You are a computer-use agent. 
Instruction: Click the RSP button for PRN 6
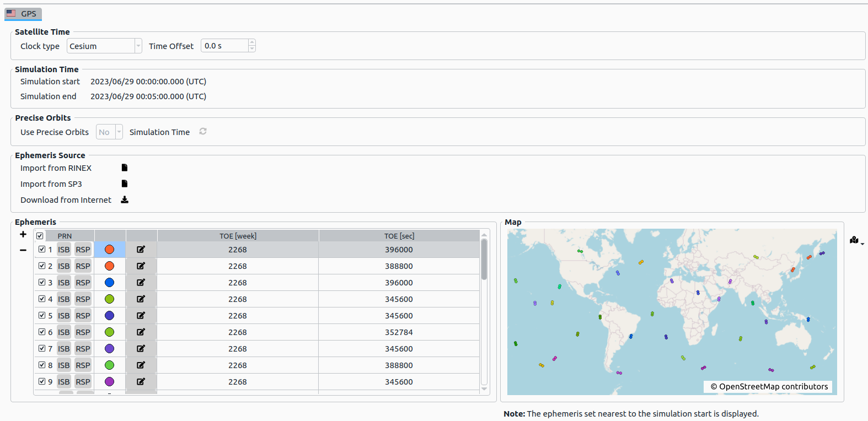pos(83,332)
